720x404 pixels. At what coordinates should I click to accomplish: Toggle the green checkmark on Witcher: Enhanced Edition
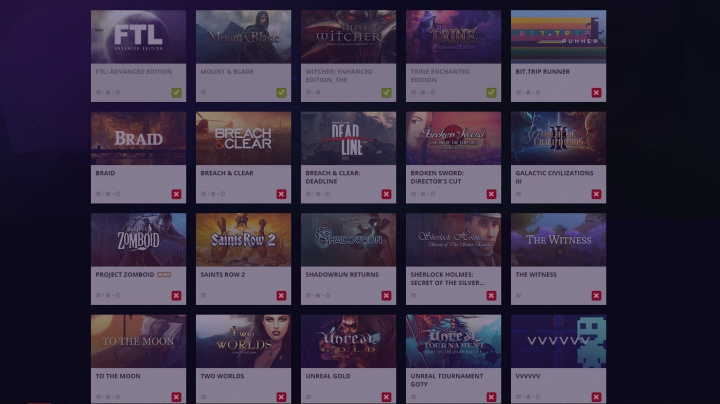click(386, 93)
